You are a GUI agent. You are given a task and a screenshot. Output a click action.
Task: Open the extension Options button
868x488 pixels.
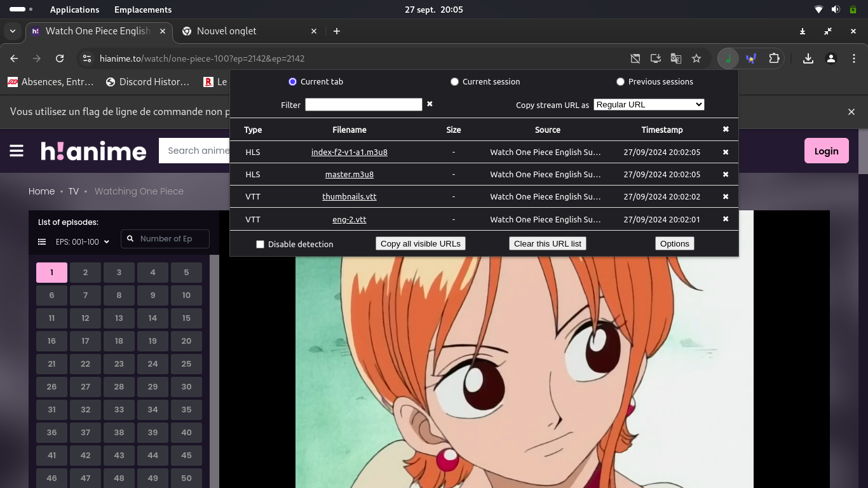[x=675, y=243]
